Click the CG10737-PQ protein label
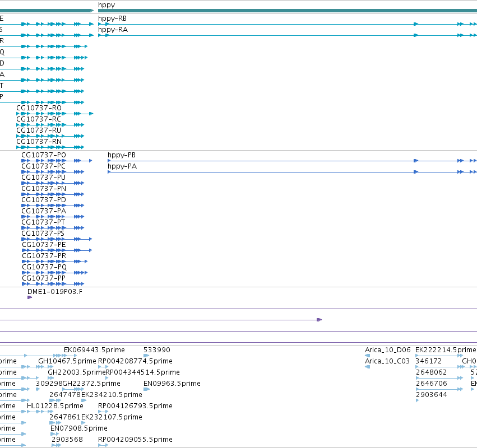477x448 pixels. (44, 267)
